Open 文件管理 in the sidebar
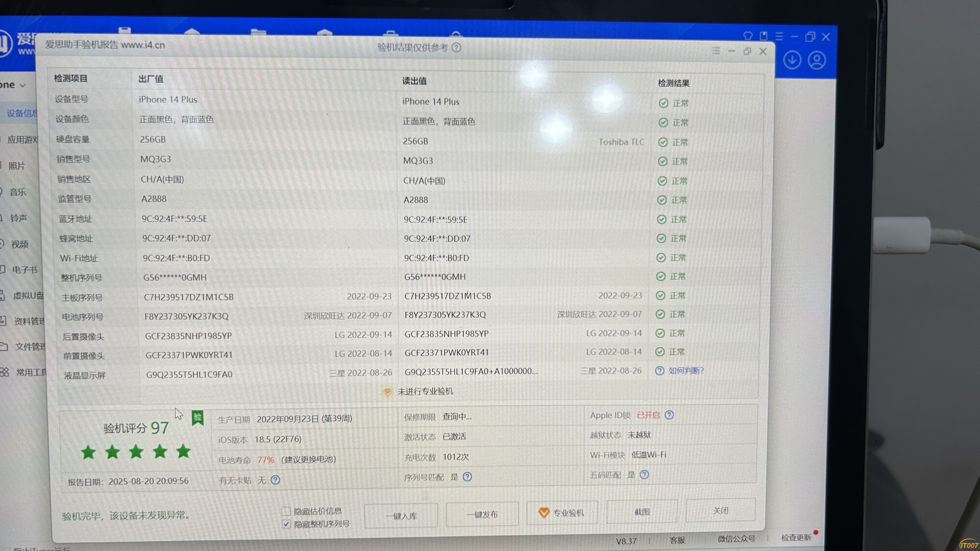The image size is (980, 551). (x=30, y=347)
